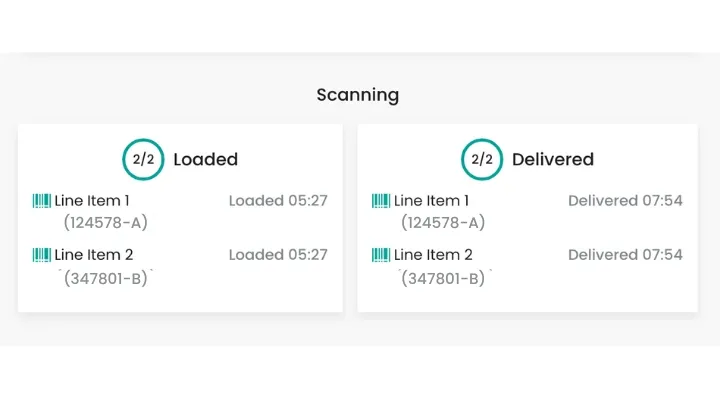Select code (124578-A) in the Delivered card
720x405 pixels.
pos(443,222)
